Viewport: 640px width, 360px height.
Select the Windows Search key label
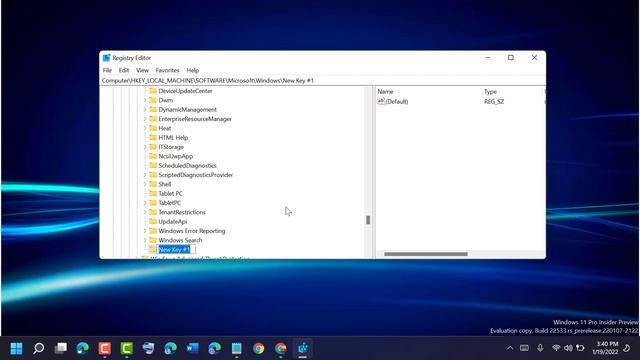[180, 240]
